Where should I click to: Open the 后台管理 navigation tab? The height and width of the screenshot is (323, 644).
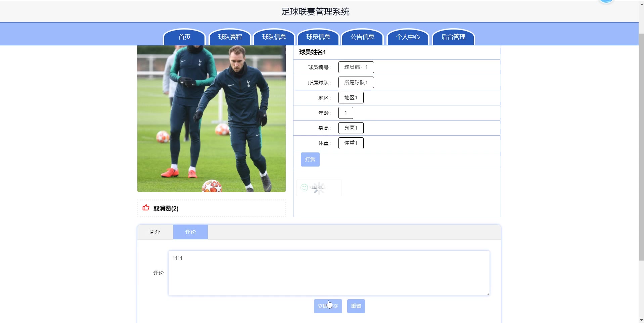(453, 37)
